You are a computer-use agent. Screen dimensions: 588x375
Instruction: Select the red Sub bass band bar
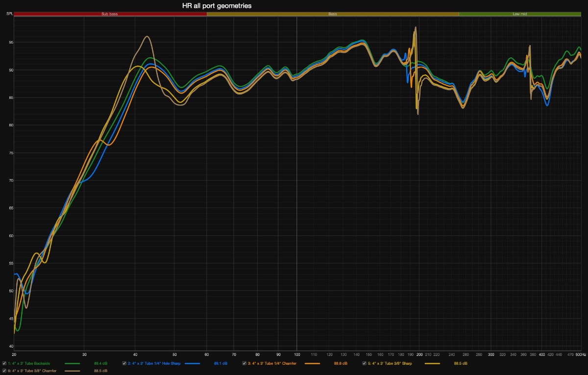coord(110,14)
